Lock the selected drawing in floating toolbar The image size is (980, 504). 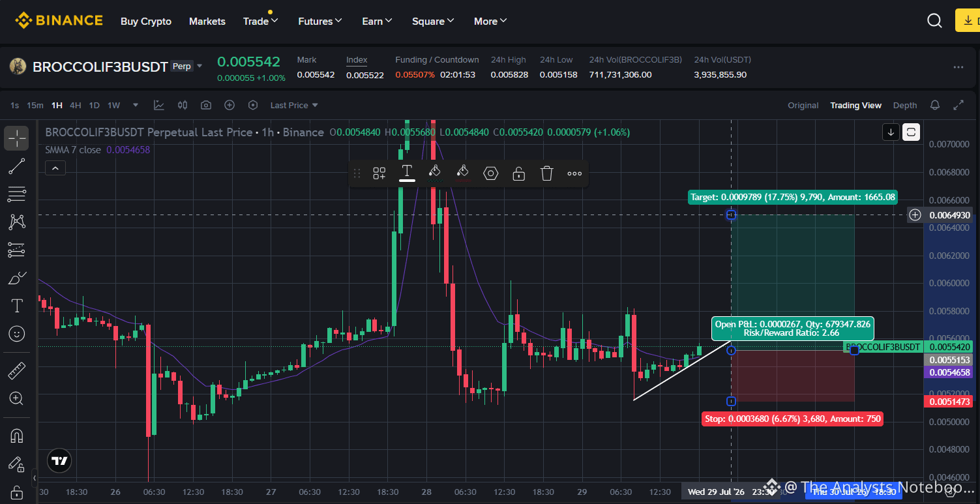coord(519,173)
